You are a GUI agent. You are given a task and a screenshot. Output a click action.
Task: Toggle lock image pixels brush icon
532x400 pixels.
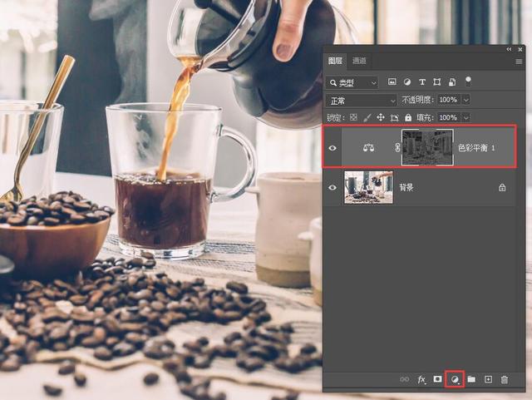pos(367,118)
